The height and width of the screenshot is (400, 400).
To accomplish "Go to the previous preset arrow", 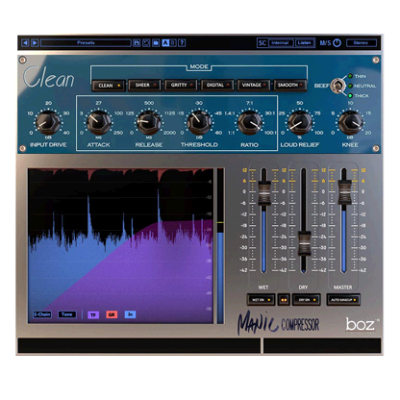I will 25,43.
